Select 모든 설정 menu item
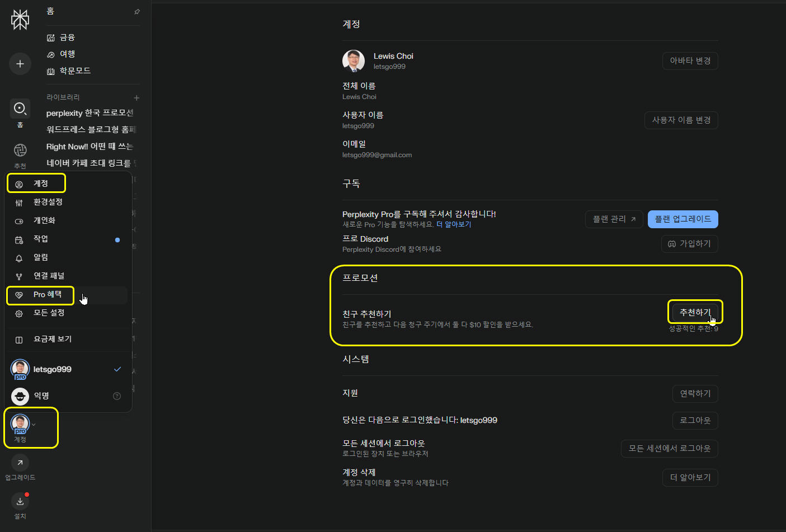 (68, 313)
